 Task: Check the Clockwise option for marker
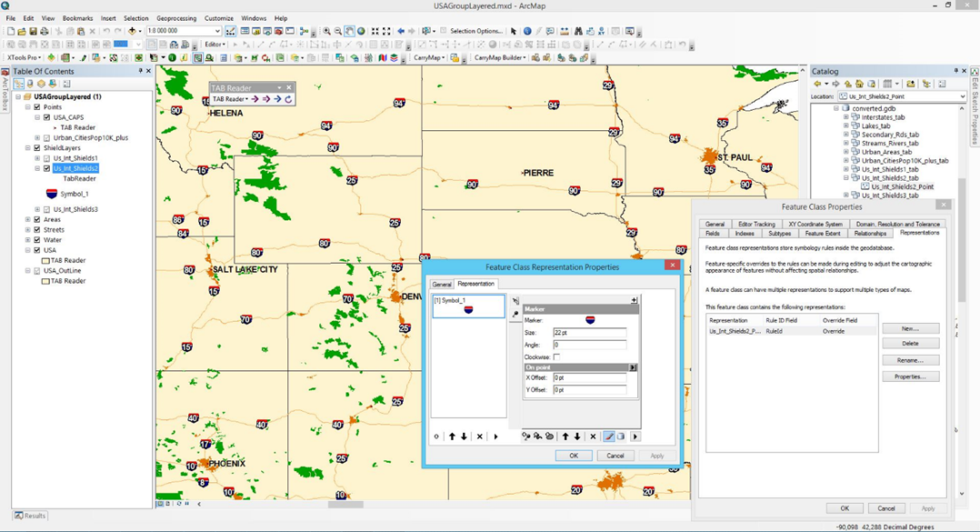[x=557, y=357]
